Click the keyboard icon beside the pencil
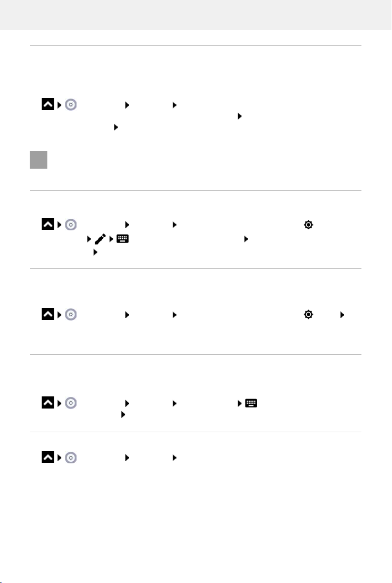 click(x=123, y=239)
